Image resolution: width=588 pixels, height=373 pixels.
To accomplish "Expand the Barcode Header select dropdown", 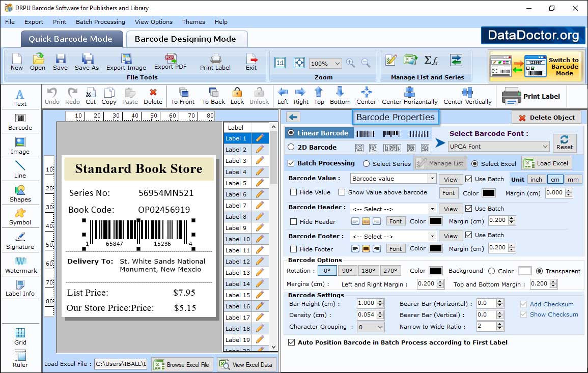I will click(432, 209).
